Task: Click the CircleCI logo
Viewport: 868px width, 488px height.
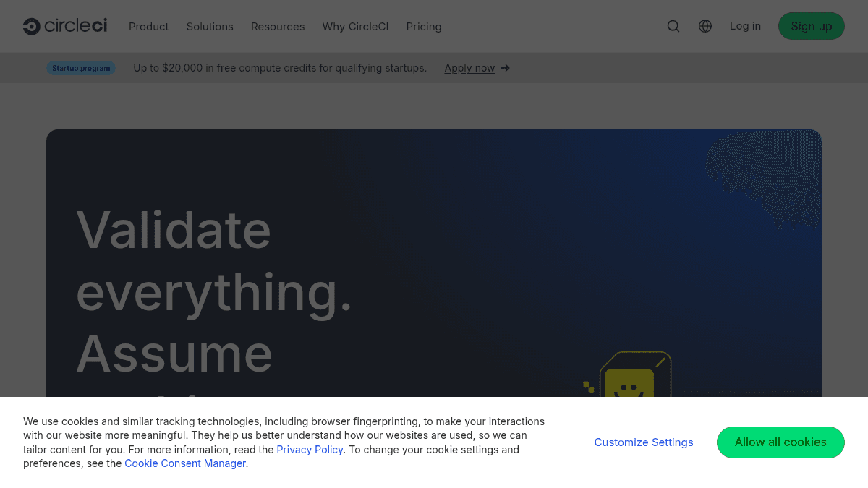Action: click(65, 26)
